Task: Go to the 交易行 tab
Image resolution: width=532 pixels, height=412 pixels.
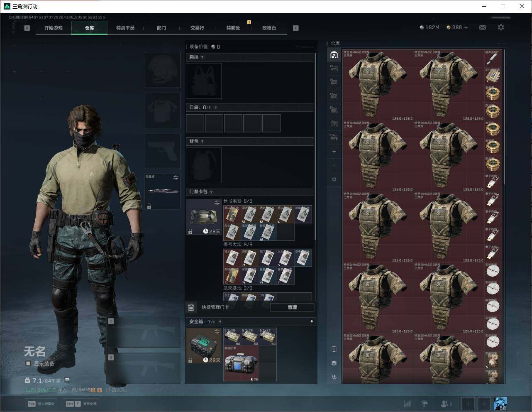Action: coord(197,28)
